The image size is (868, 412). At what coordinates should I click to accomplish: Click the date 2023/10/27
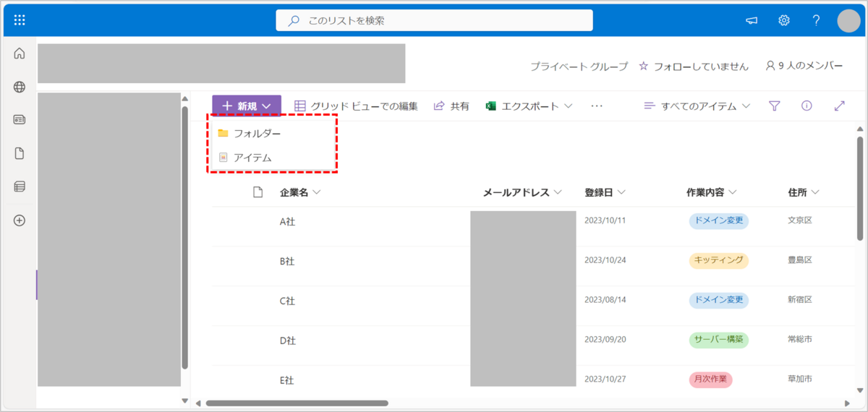605,379
